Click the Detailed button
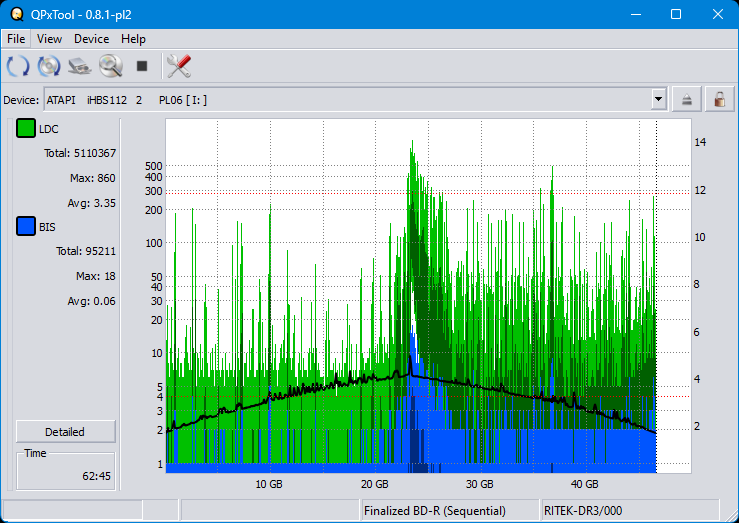 (x=65, y=432)
